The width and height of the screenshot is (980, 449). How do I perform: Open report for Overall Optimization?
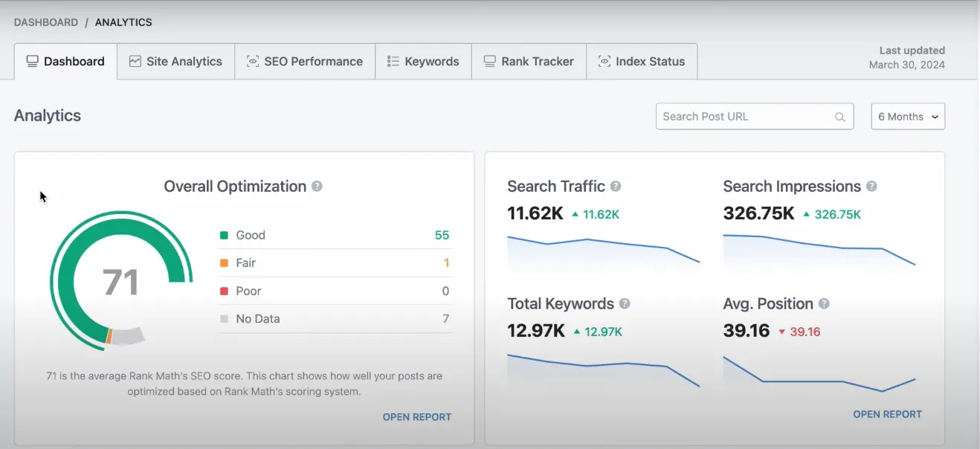416,417
